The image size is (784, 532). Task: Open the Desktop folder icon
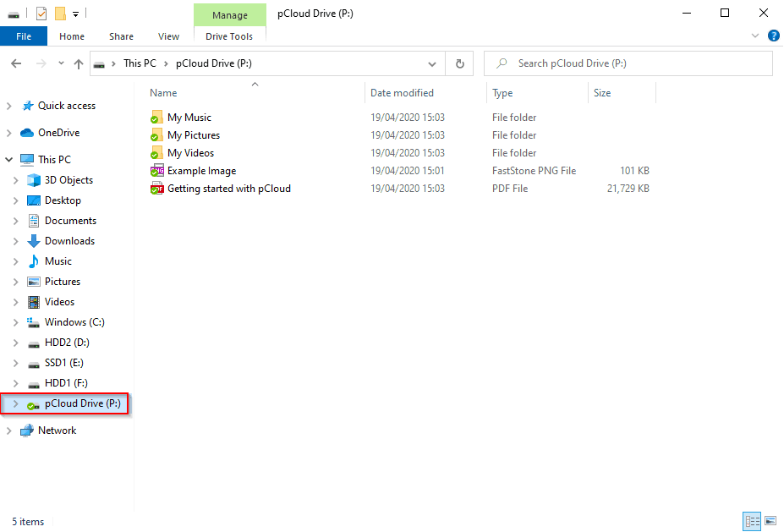click(x=34, y=200)
